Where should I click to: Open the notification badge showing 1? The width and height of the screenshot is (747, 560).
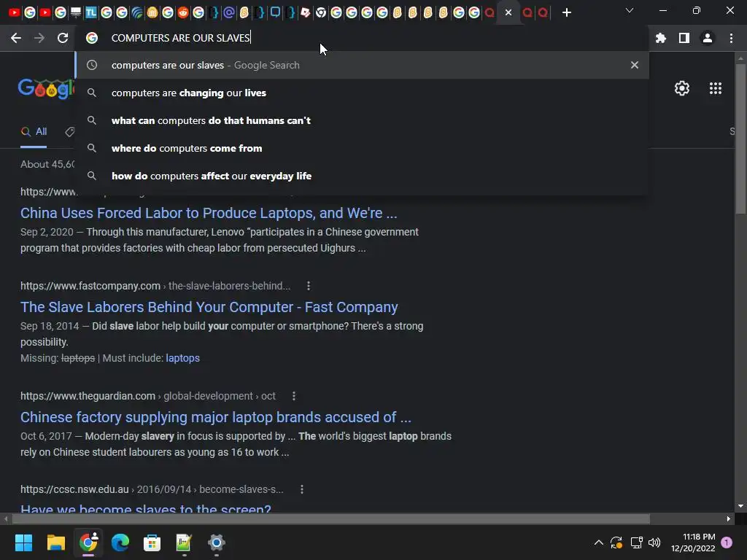[727, 542]
